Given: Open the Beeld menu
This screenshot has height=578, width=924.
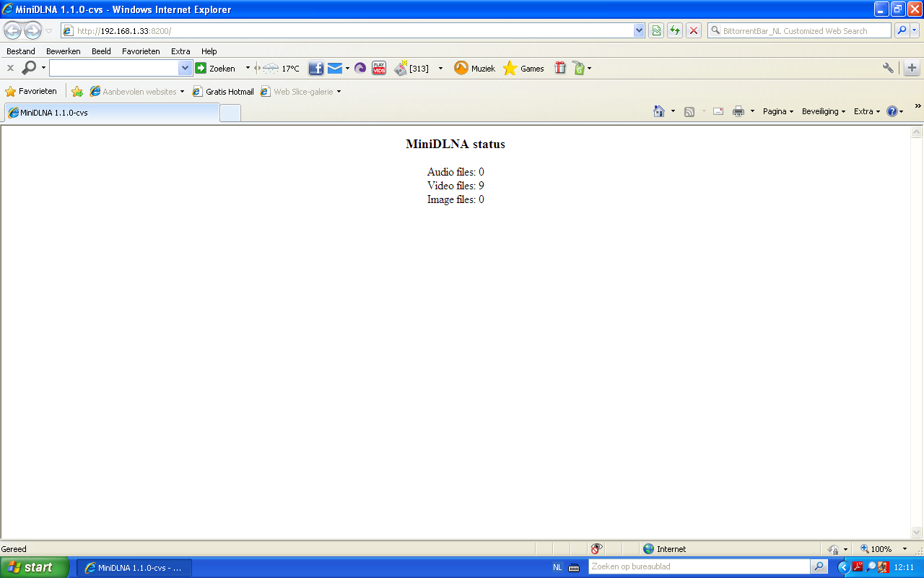Looking at the screenshot, I should (x=101, y=51).
